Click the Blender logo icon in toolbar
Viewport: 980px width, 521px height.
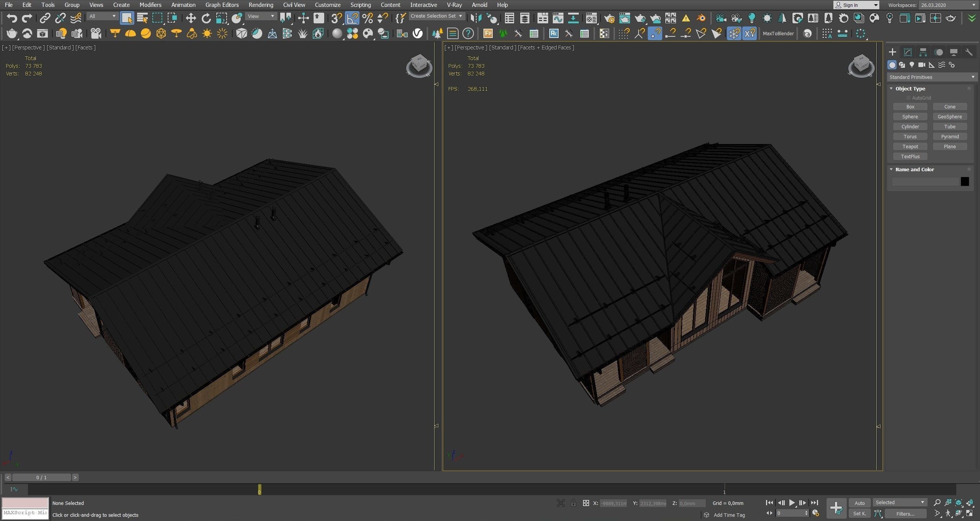(701, 18)
